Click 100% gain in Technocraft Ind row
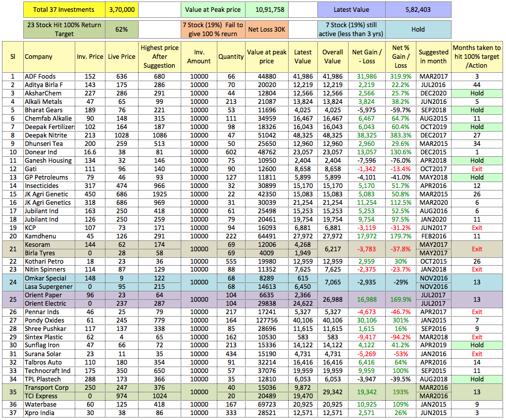 401,371
